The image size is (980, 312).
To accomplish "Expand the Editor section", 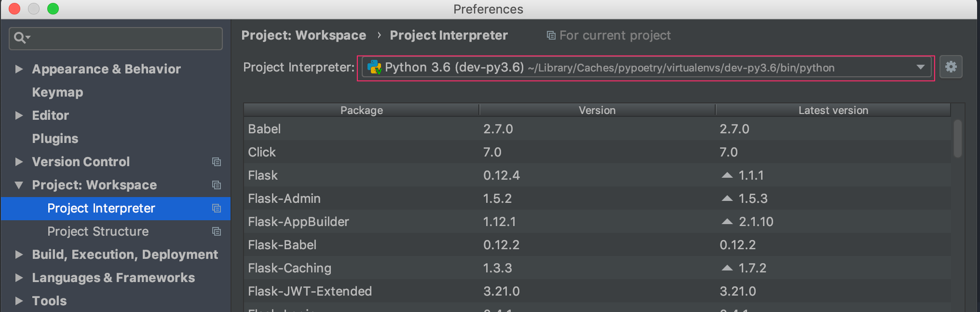I will point(19,115).
